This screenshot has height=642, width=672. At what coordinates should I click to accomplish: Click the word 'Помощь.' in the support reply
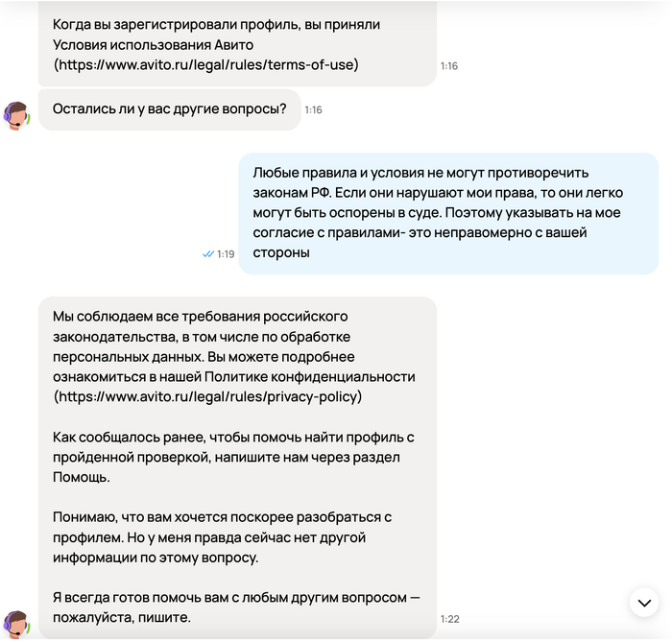click(x=82, y=477)
